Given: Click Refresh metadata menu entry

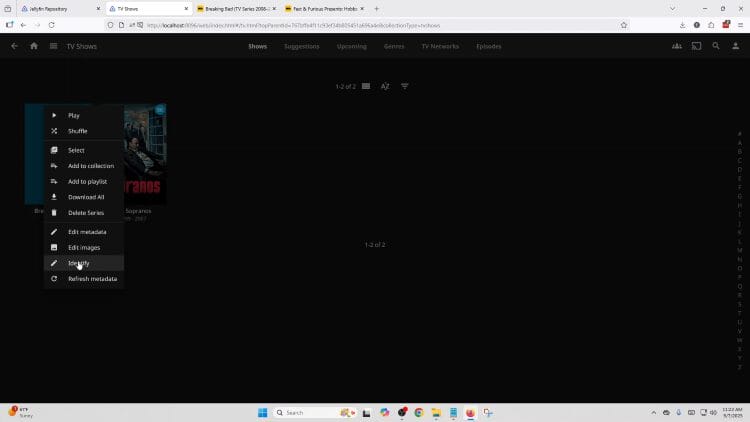Looking at the screenshot, I should coord(92,279).
